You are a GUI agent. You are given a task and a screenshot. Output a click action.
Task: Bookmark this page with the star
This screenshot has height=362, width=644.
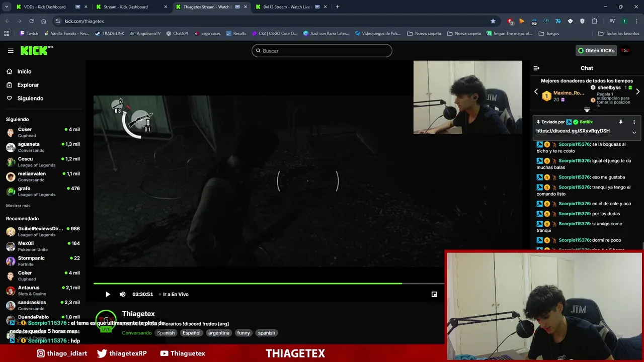tap(493, 21)
